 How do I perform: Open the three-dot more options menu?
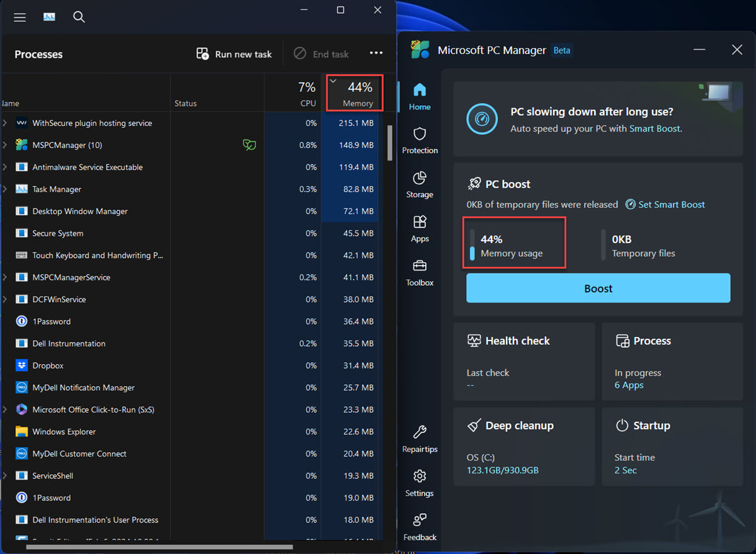(x=376, y=54)
